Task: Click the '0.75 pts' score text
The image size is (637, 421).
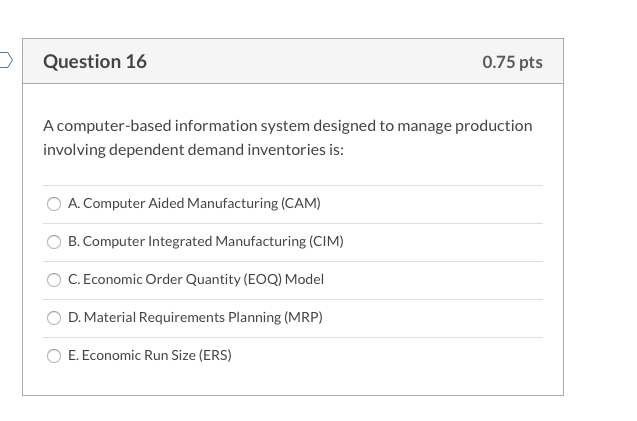Action: click(512, 62)
